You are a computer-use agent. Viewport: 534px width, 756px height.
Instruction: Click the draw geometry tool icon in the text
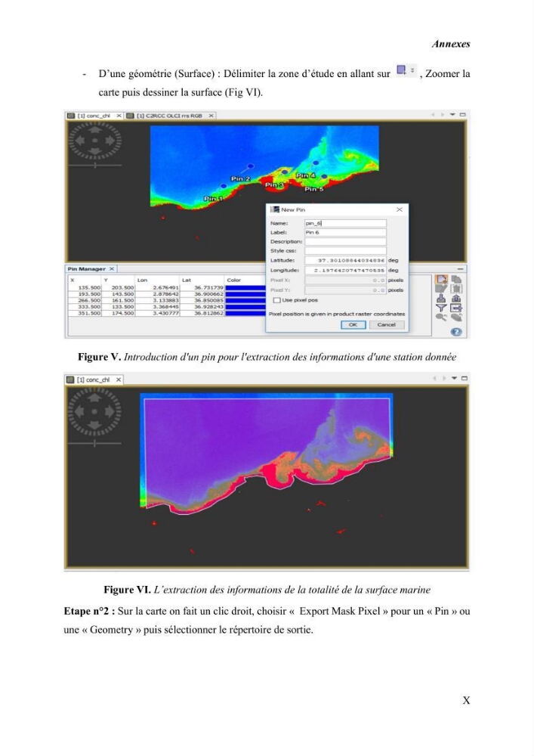coord(401,70)
